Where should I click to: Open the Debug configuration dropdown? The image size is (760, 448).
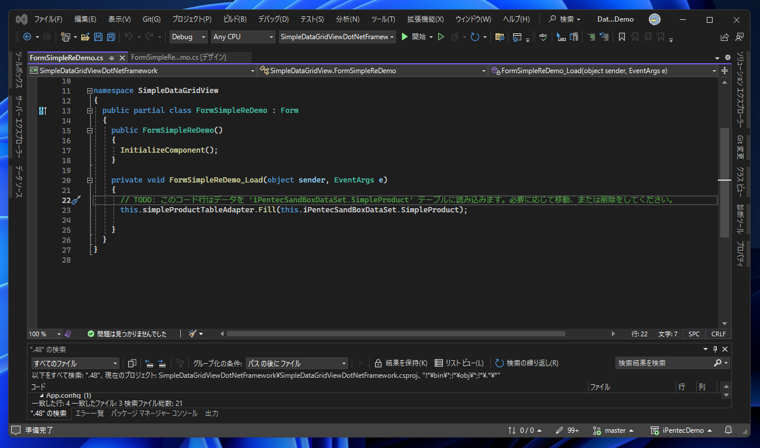189,37
